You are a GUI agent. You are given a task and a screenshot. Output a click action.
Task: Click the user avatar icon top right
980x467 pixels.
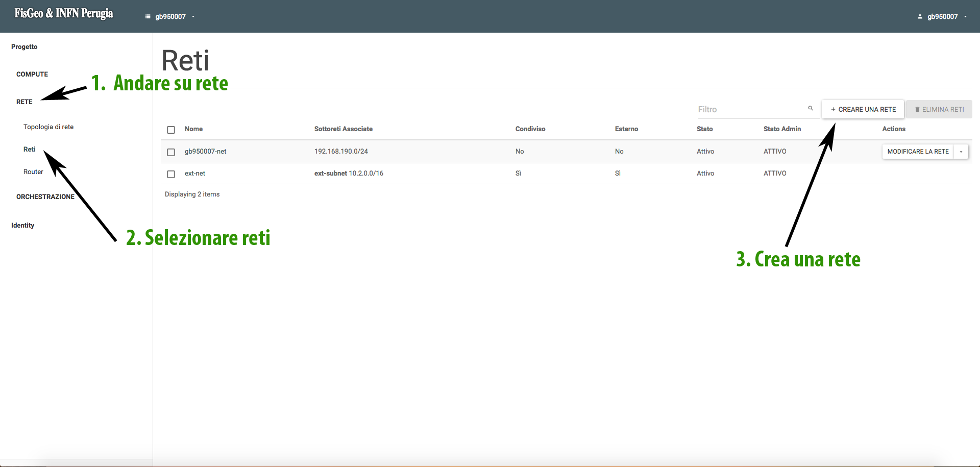(920, 17)
